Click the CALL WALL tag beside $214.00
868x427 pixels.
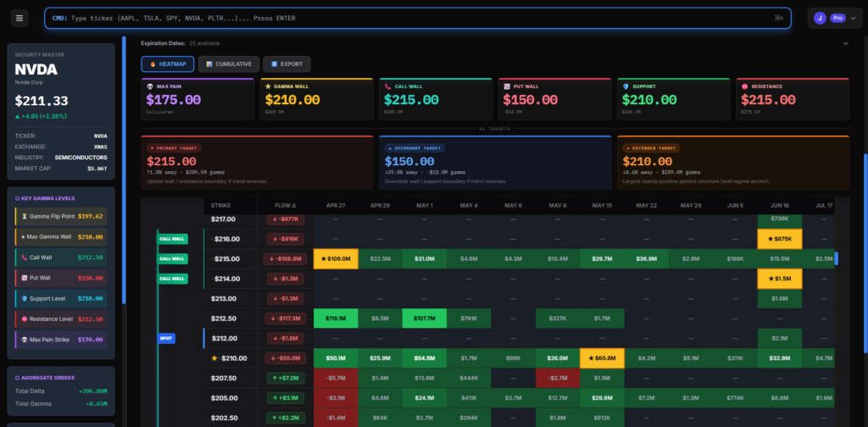[x=172, y=279]
